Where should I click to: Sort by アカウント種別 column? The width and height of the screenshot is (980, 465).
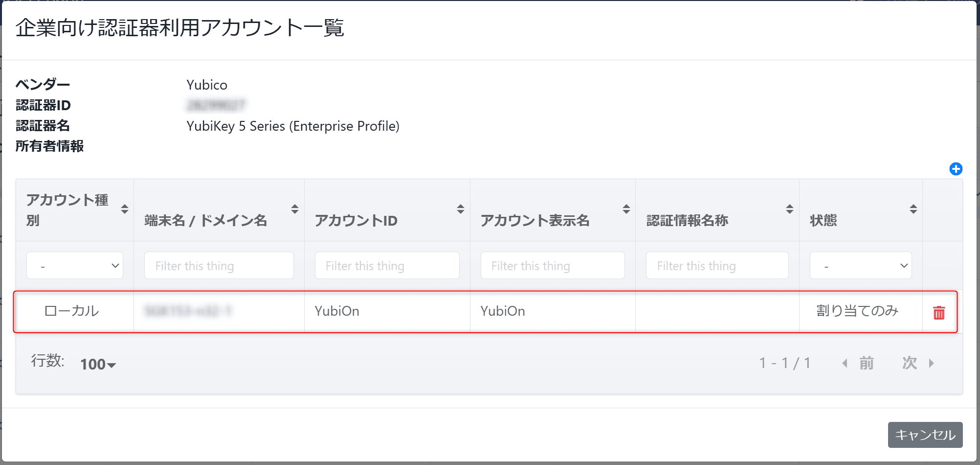tap(125, 209)
